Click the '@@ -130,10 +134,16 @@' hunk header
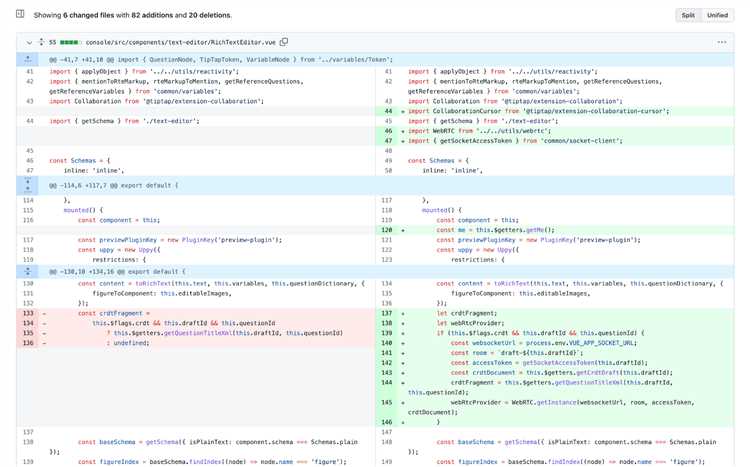The width and height of the screenshot is (750, 467). [x=117, y=272]
